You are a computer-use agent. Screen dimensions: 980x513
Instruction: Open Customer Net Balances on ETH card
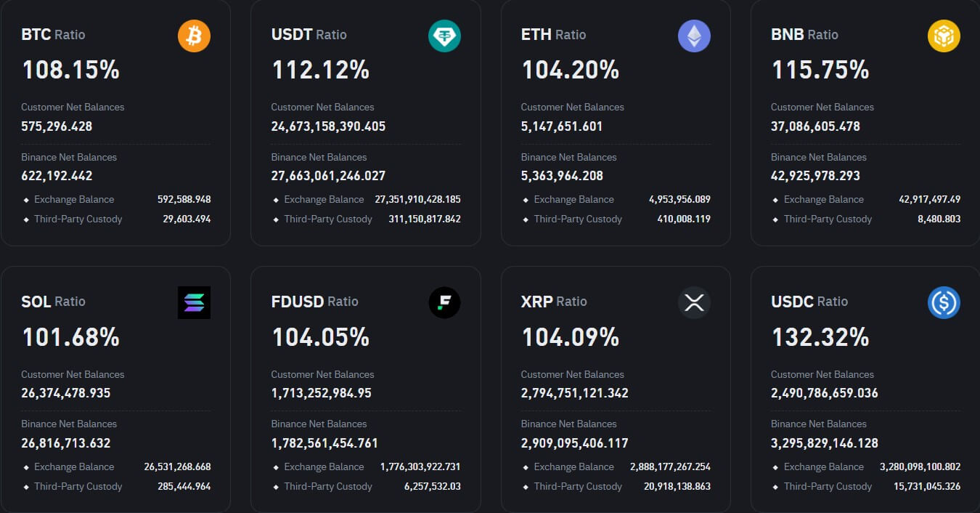coord(572,107)
